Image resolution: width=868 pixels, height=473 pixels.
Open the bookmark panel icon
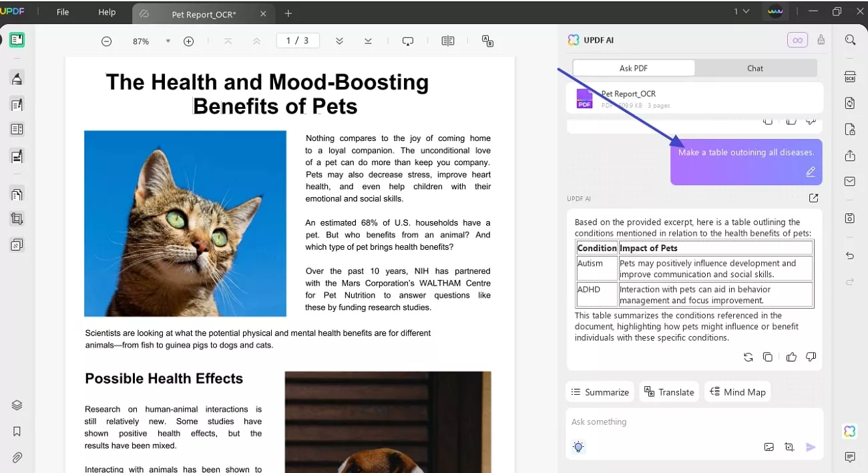17,432
